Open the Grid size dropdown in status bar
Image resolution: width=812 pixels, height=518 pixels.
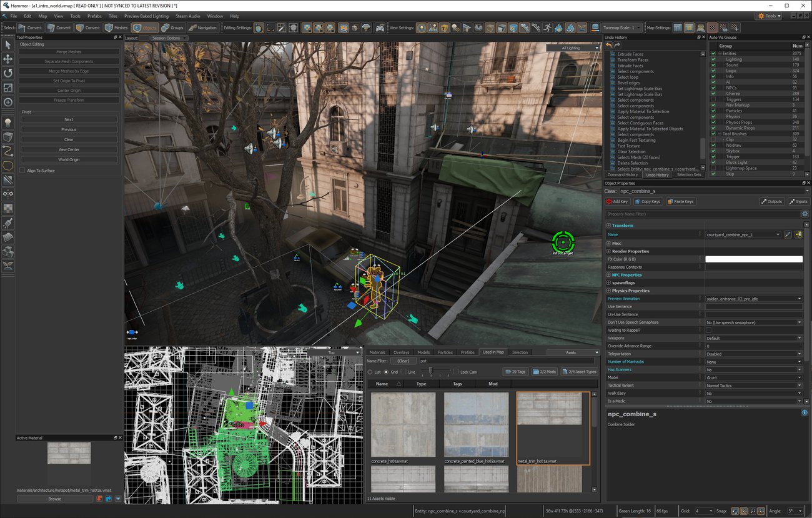pos(710,511)
